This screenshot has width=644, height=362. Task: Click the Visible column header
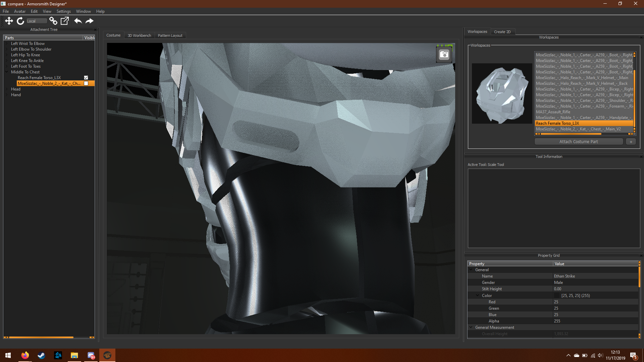coord(89,38)
